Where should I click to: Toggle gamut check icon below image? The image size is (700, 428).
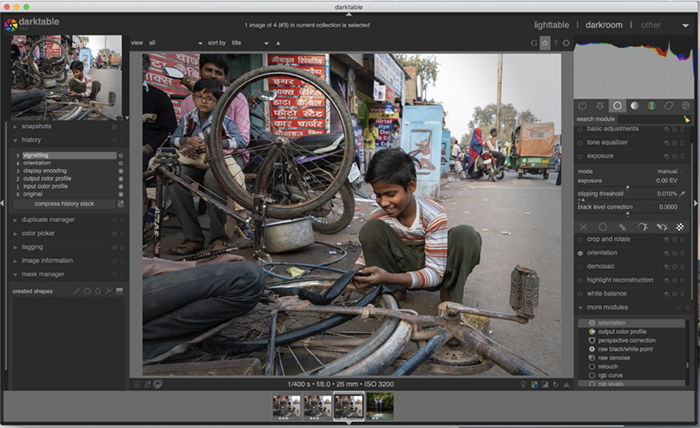tap(566, 384)
